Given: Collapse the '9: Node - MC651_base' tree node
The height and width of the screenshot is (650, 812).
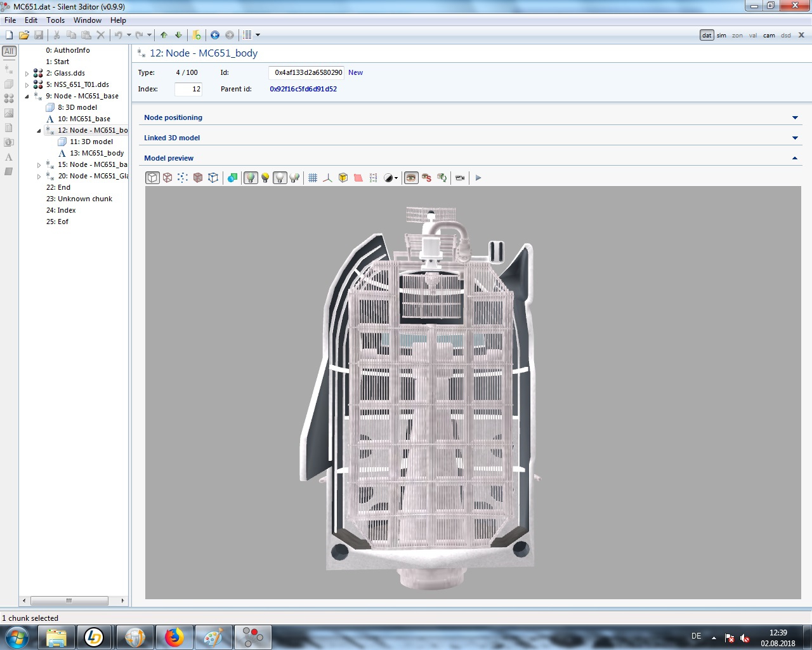Looking at the screenshot, I should point(27,96).
